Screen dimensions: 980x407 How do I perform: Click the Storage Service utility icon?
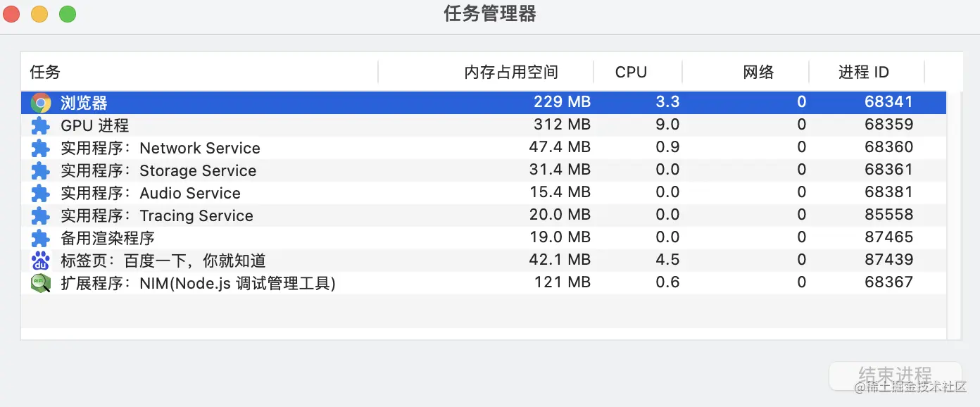[40, 170]
